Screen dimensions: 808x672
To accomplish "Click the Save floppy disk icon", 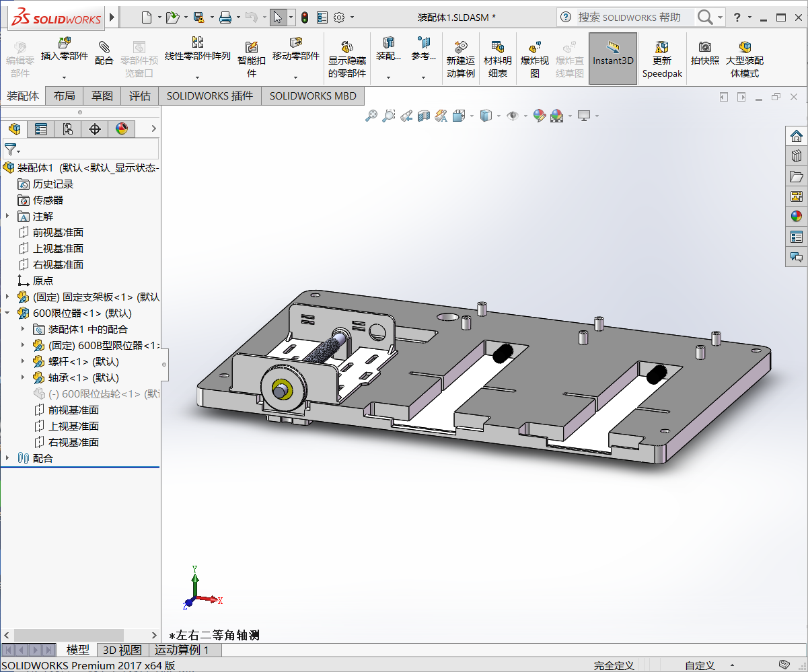I will (x=198, y=17).
